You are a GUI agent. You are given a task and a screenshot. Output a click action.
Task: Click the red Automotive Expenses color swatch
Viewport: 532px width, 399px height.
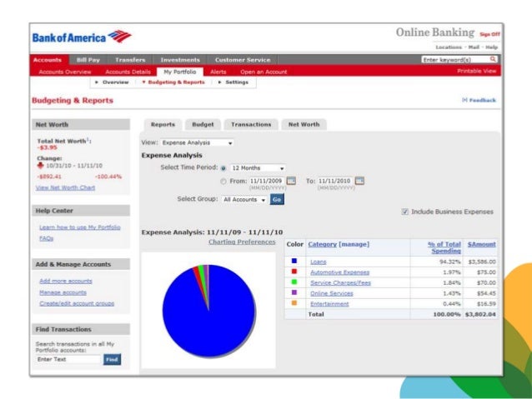point(294,272)
